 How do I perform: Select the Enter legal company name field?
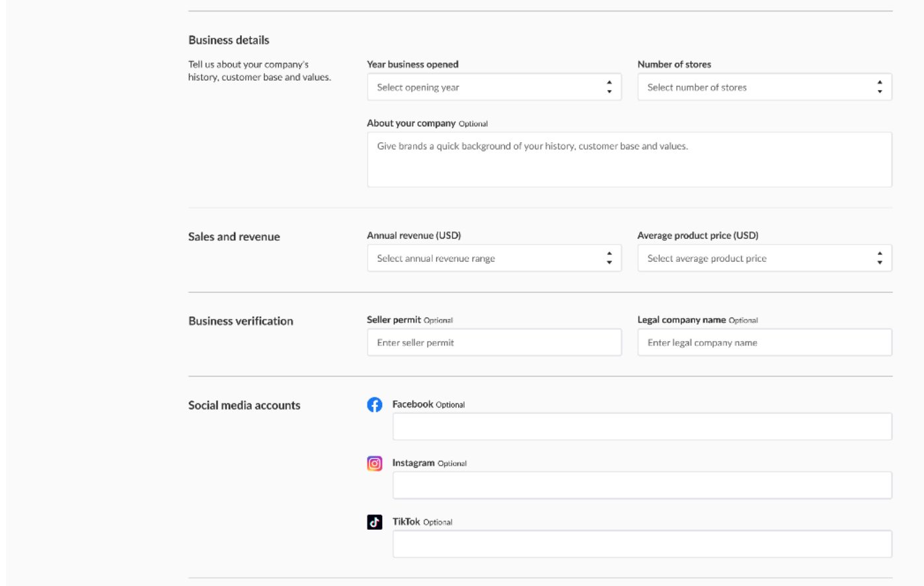click(764, 343)
